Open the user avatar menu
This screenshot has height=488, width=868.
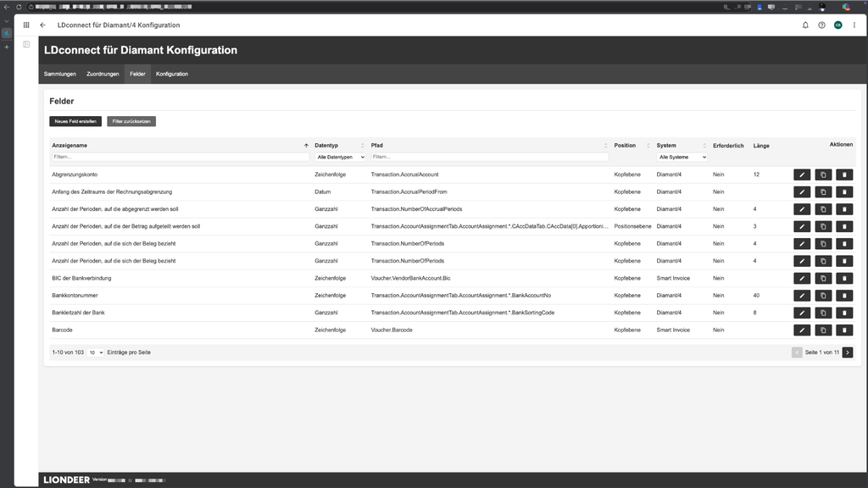(x=838, y=25)
